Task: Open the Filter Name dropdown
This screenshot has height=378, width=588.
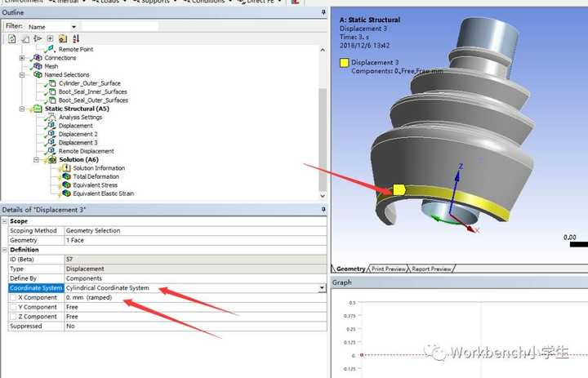Action: click(x=73, y=27)
